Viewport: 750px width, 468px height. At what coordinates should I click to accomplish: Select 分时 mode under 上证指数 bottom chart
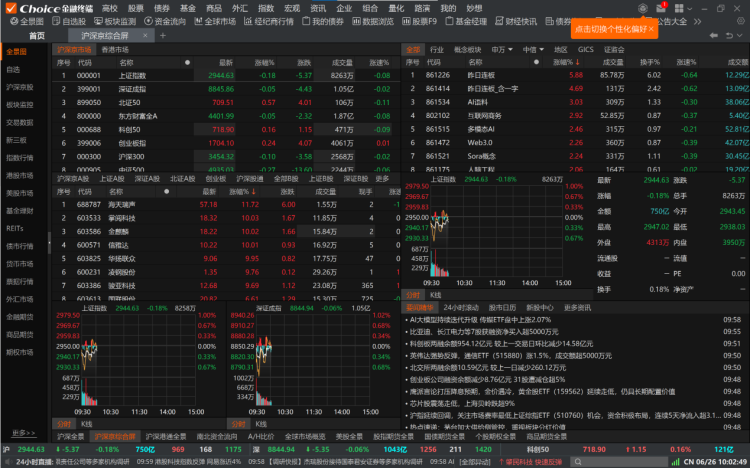tap(64, 424)
